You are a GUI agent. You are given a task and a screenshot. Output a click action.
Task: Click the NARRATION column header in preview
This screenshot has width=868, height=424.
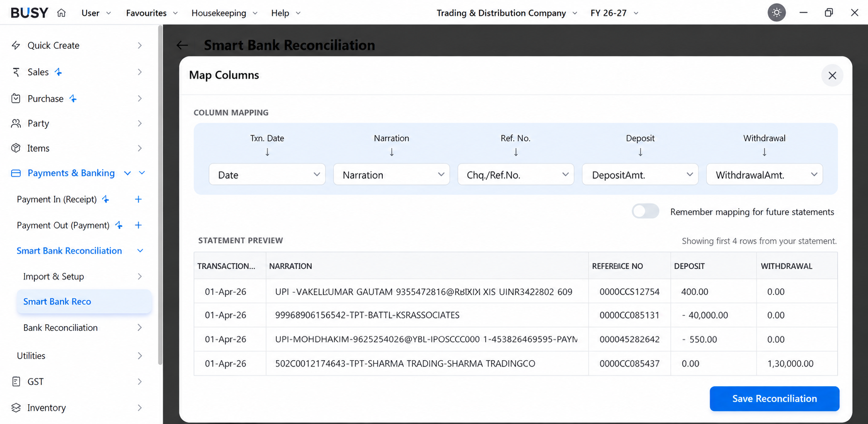427,266
